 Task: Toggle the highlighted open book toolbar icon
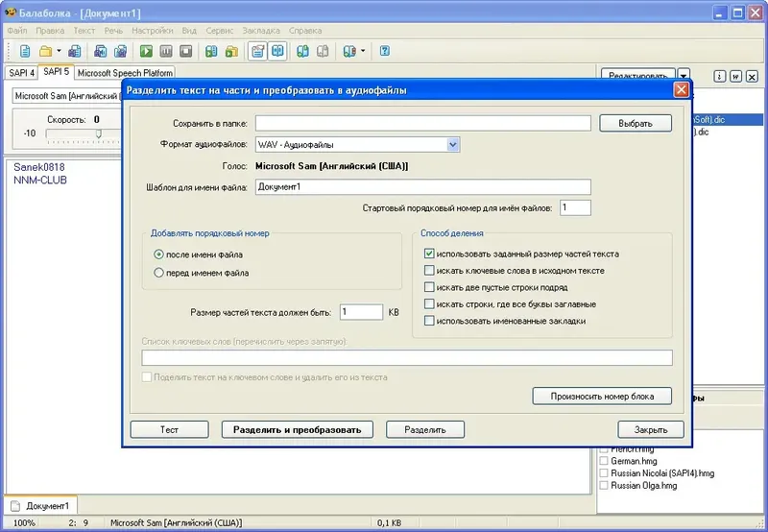[x=277, y=51]
